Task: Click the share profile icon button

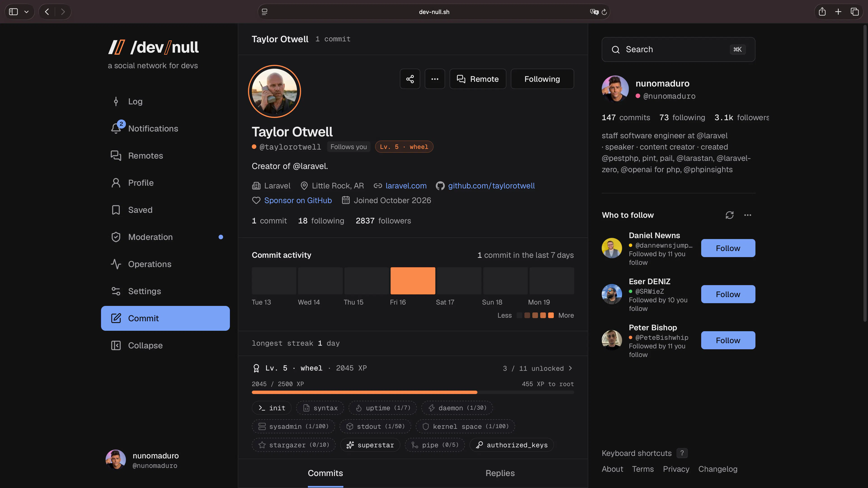Action: [410, 79]
